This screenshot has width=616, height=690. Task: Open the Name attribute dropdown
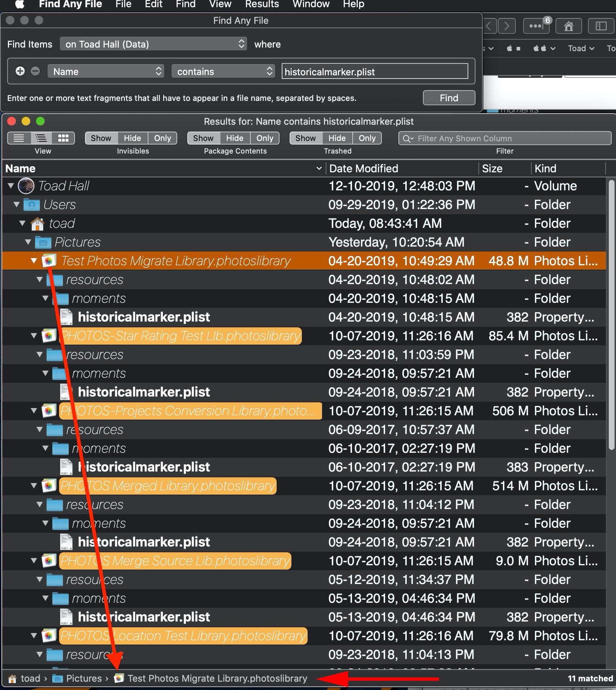(106, 71)
